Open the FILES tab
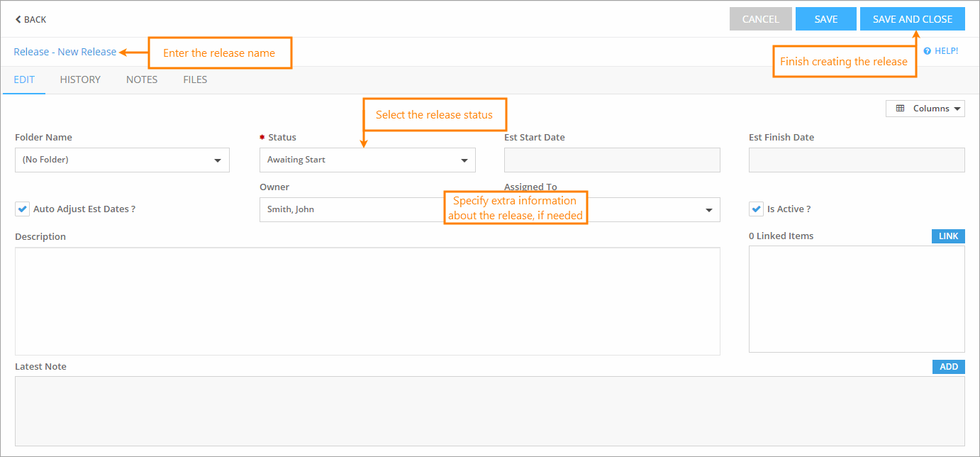The image size is (980, 457). click(x=195, y=79)
